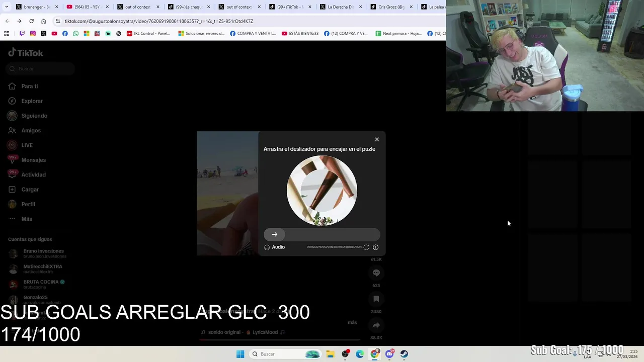
Task: Open WhatsApp bookmark icon
Action: pos(75,34)
